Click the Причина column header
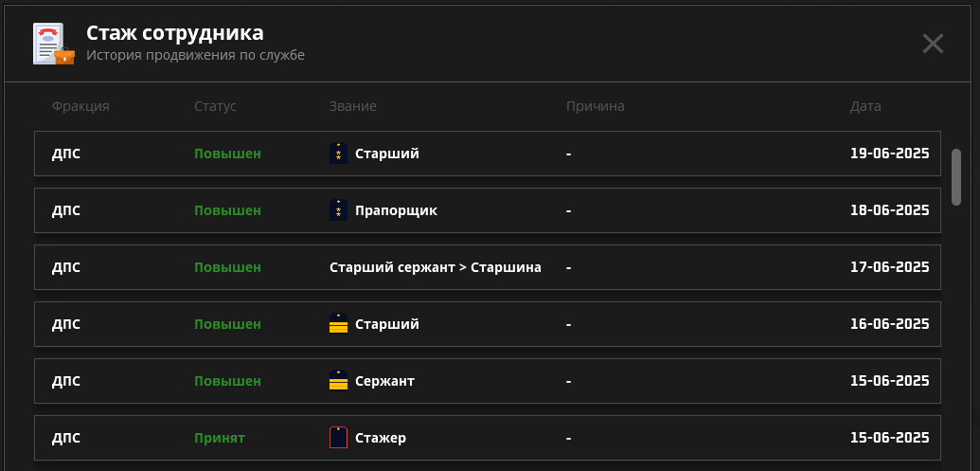 tap(595, 106)
